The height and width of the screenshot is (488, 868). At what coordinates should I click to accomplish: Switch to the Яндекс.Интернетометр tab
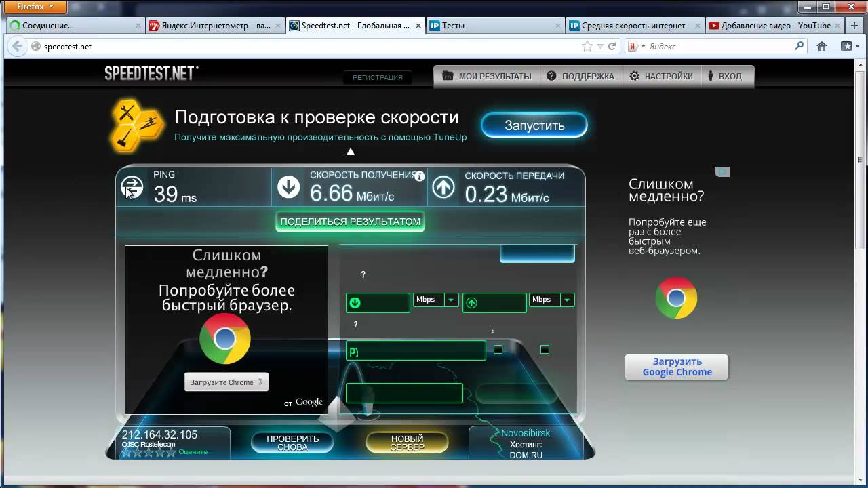coord(214,26)
